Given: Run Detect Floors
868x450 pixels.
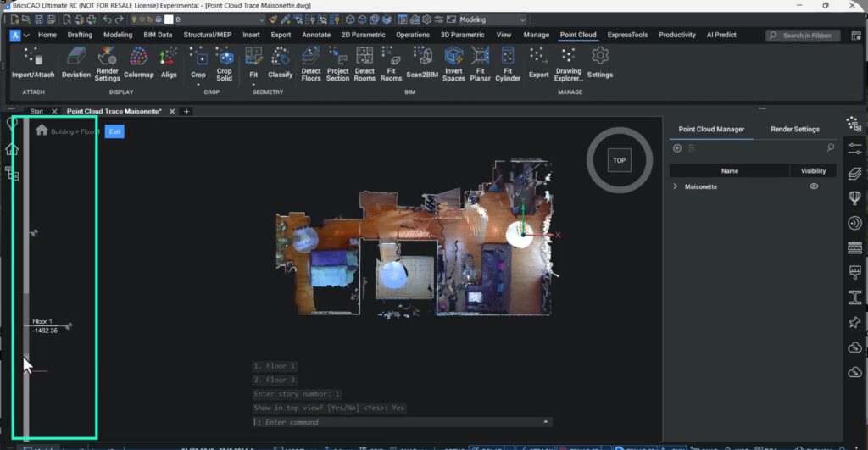Looking at the screenshot, I should click(310, 64).
